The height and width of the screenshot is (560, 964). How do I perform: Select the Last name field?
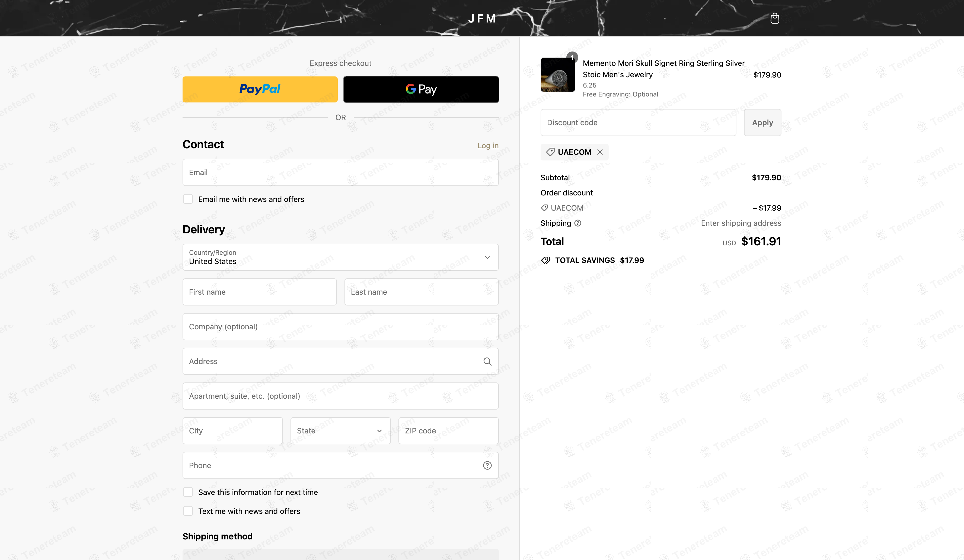point(421,292)
